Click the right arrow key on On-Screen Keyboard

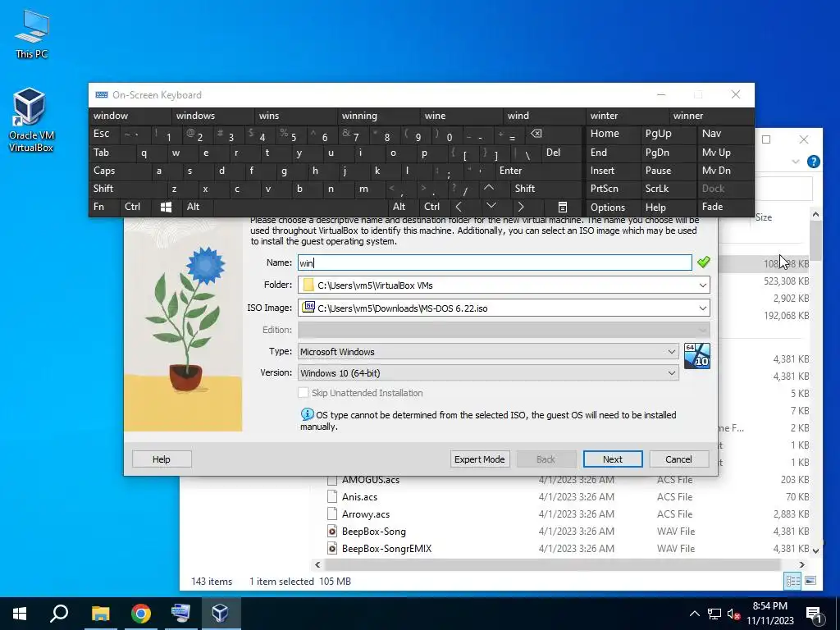click(x=521, y=207)
